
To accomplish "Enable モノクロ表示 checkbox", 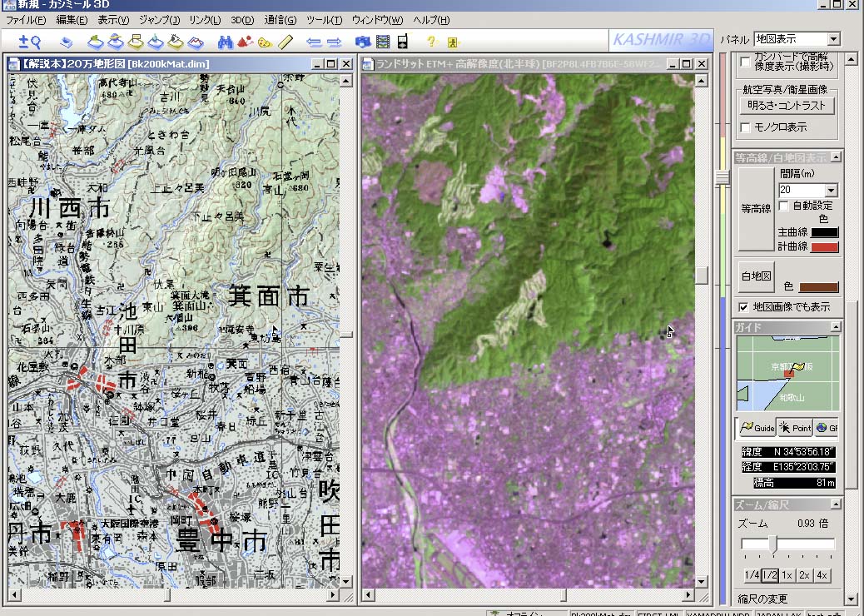I will 746,128.
